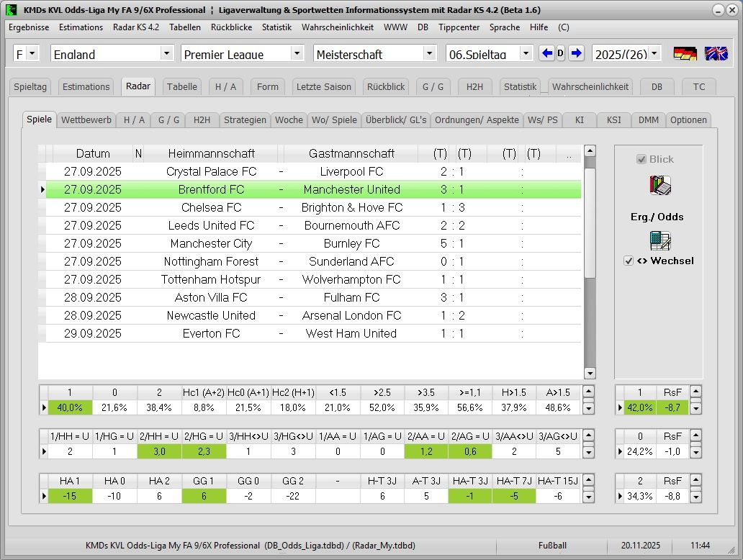Toggle the Wechsel checkbox
This screenshot has height=560, width=743.
pos(629,261)
